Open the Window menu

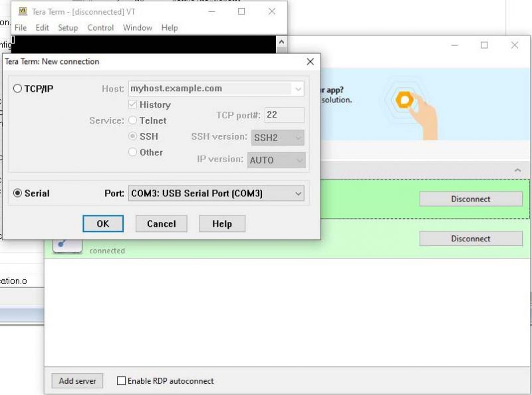point(138,28)
